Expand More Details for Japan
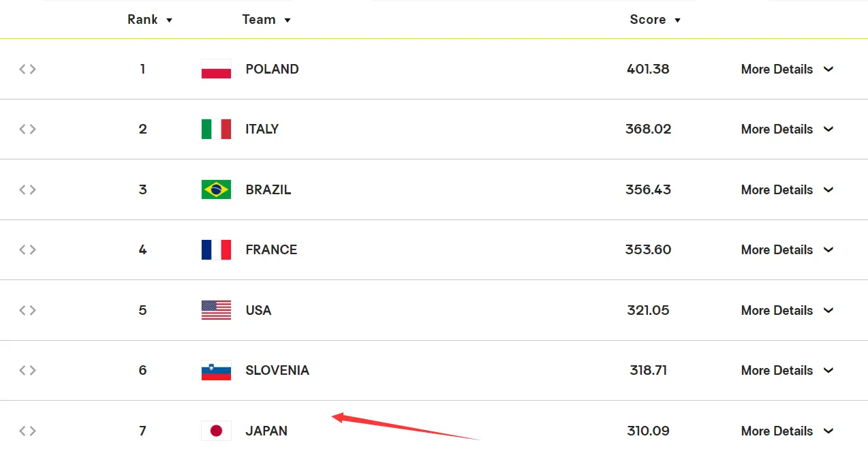868x460 pixels. 787,431
